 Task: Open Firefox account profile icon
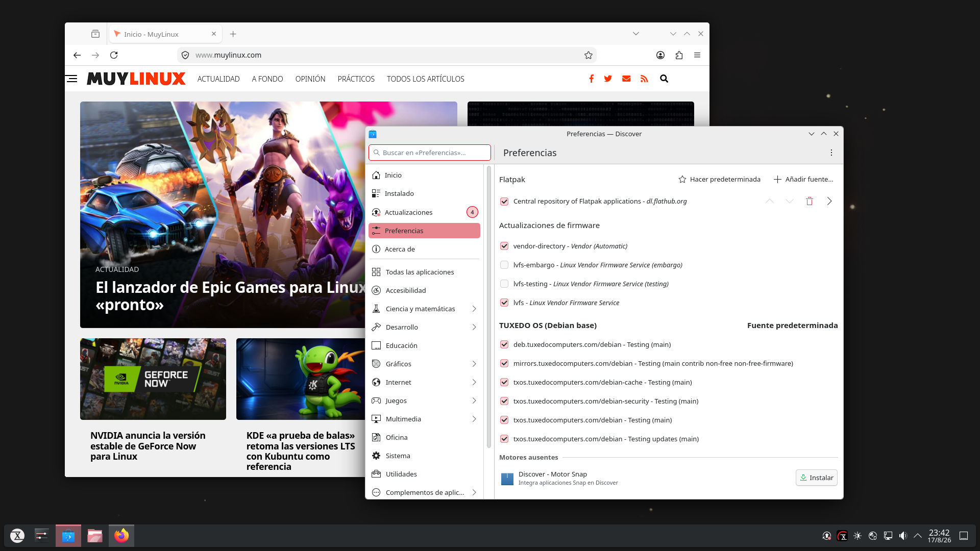[660, 55]
